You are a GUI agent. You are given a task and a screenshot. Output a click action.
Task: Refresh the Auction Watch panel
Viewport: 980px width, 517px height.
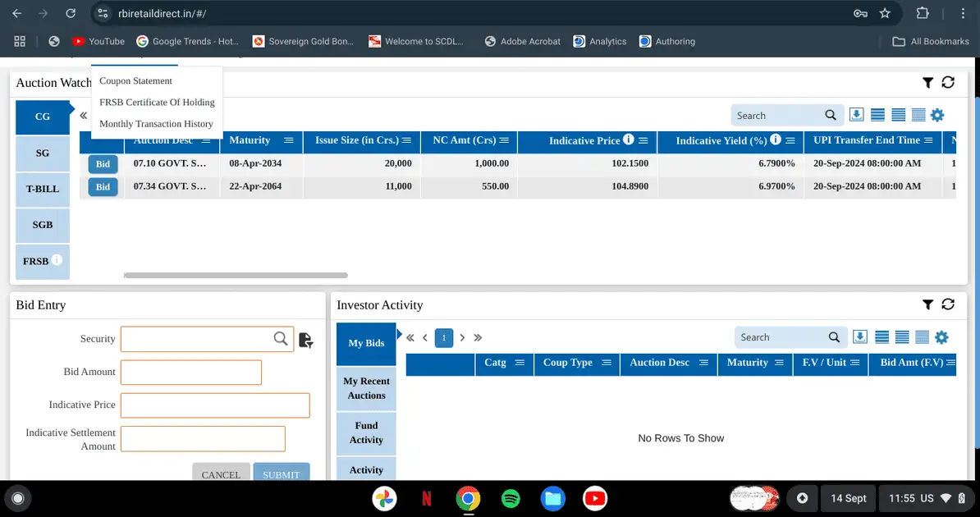(949, 82)
